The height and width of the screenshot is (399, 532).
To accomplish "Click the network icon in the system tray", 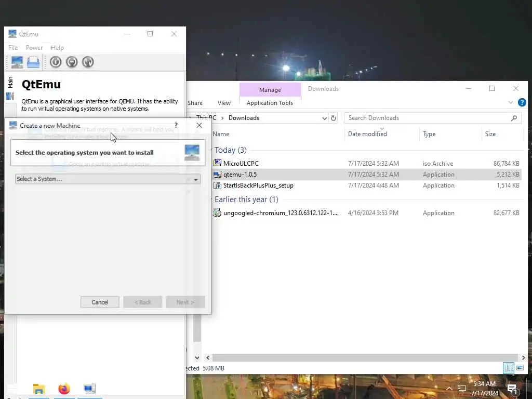I will [x=462, y=389].
